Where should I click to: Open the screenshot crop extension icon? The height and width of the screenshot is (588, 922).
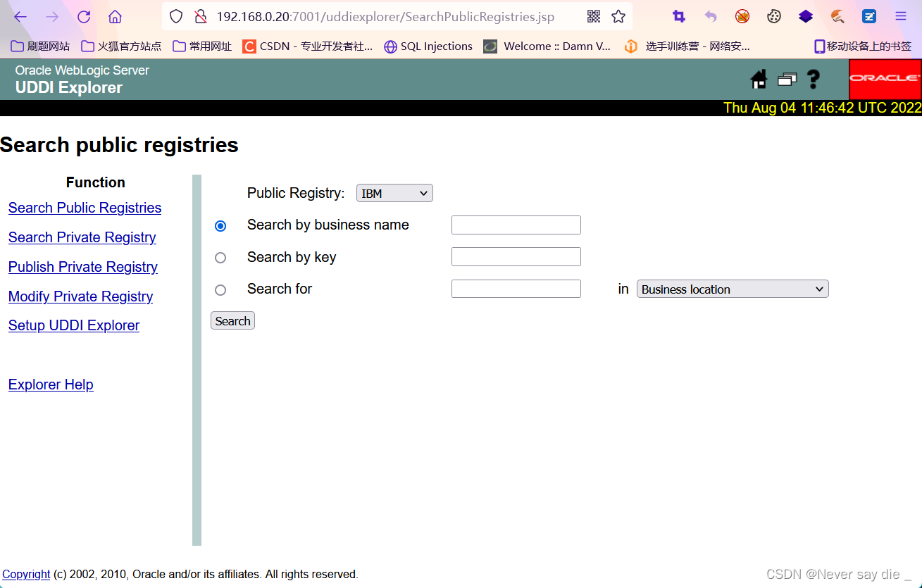pos(678,16)
